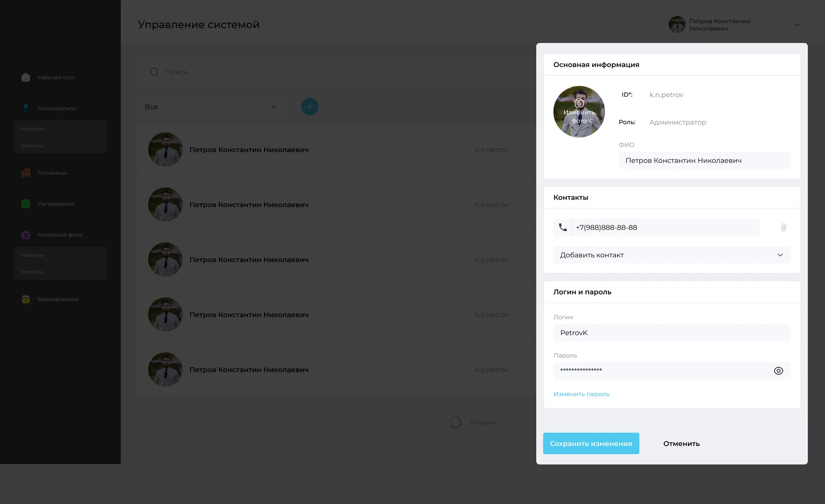
Task: Select first Клиенты subitem under Номерной фонд
Action: (32, 255)
